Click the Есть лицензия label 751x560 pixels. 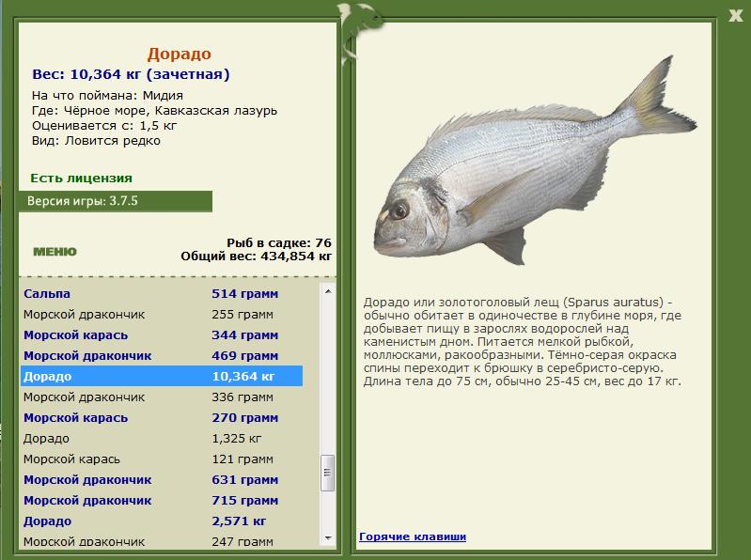point(82,178)
